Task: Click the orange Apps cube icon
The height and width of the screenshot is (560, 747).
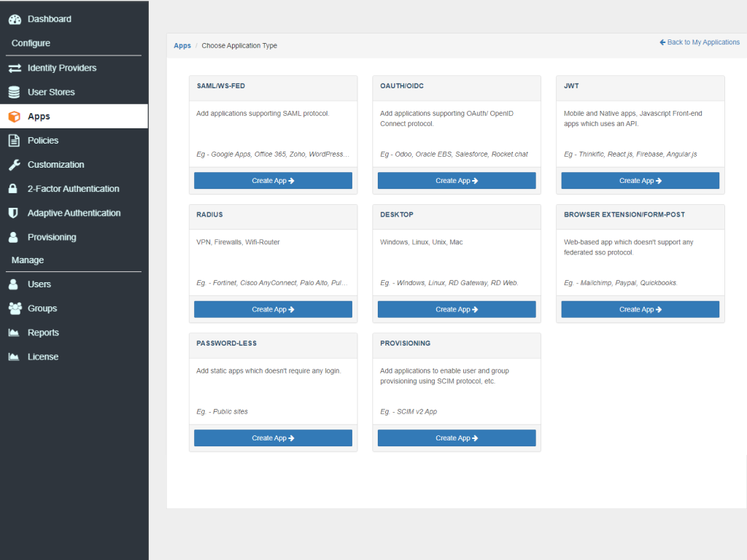Action: coord(14,117)
